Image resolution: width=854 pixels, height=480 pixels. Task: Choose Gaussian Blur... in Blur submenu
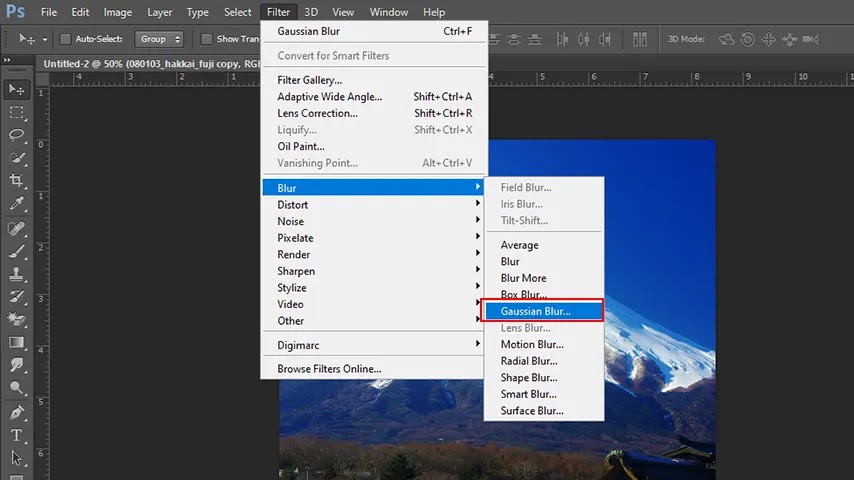542,311
